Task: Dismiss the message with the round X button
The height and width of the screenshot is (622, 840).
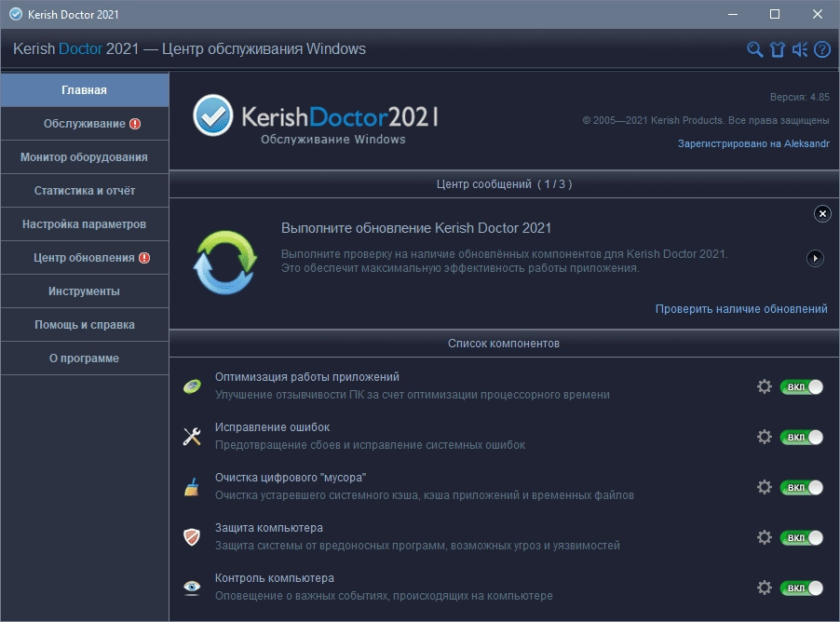Action: click(x=822, y=214)
